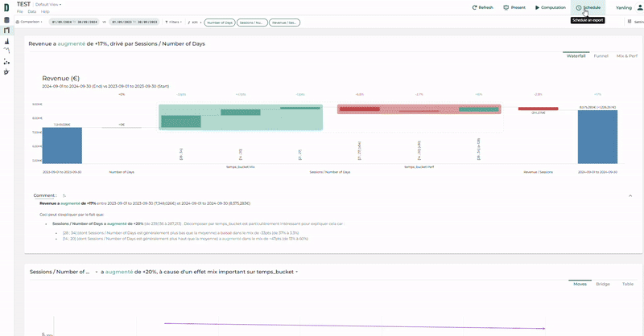The width and height of the screenshot is (644, 336).
Task: Click the bar chart icon in sidebar
Action: pos(6,40)
